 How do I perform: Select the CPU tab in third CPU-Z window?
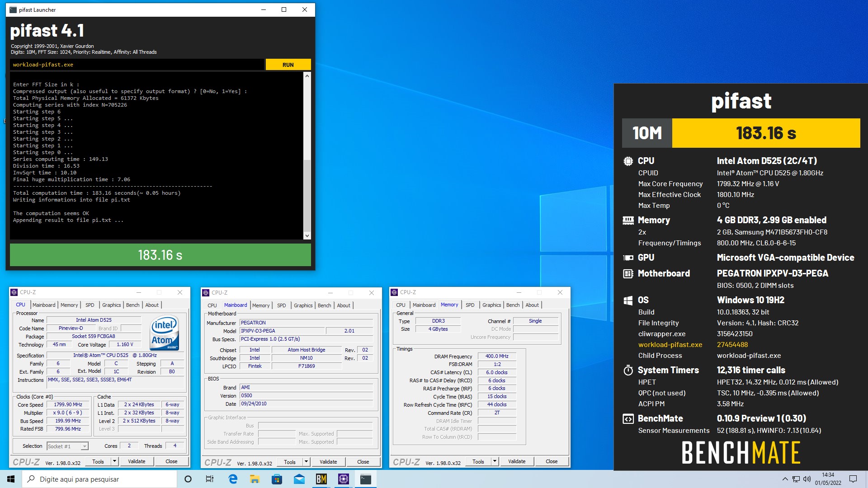coord(401,305)
